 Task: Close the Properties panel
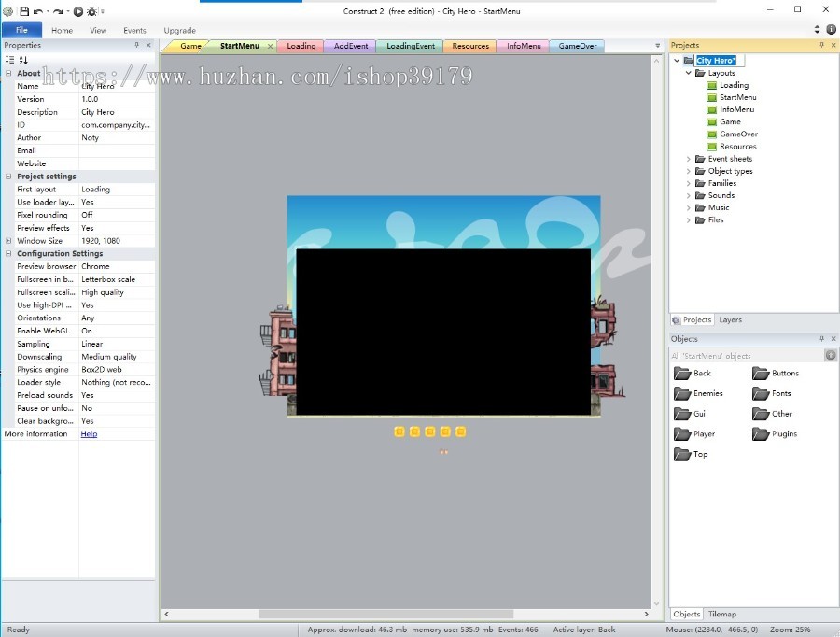tap(148, 45)
